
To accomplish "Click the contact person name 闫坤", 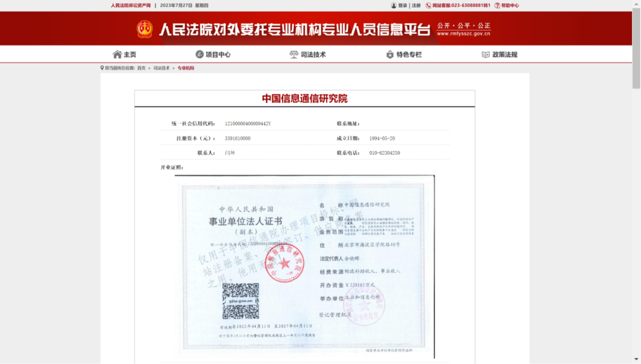I will point(230,153).
